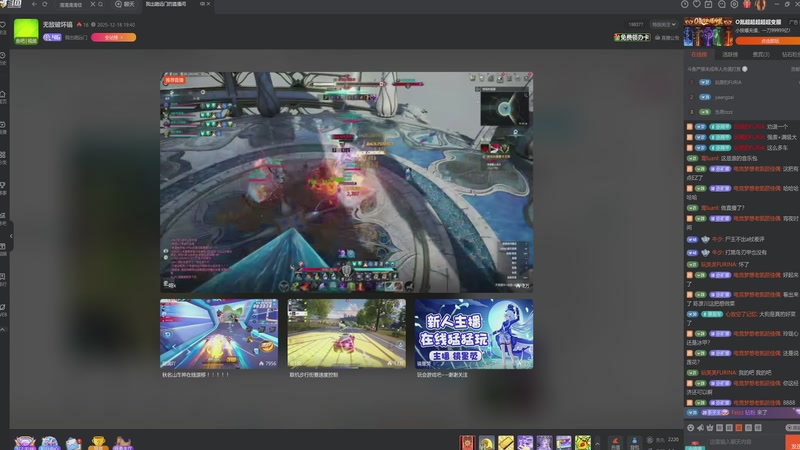
Task: Click the red envelope gift in gift bar
Action: pyautogui.click(x=467, y=442)
